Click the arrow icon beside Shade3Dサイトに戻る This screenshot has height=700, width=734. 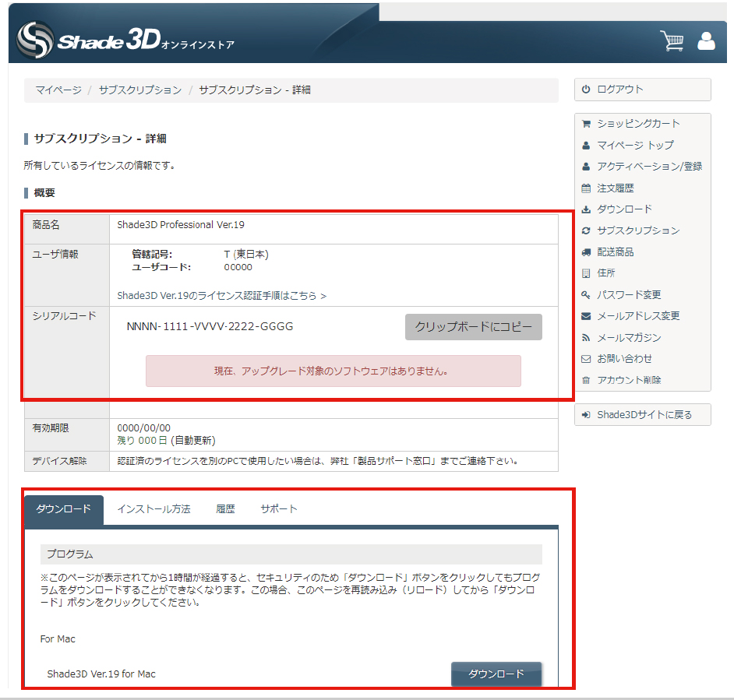[x=586, y=414]
